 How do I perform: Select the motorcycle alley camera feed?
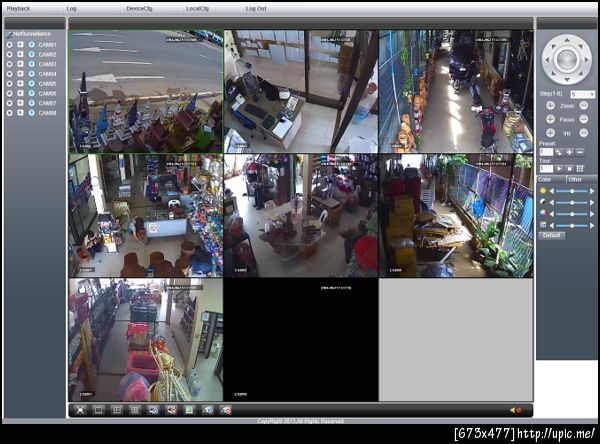tap(456, 91)
